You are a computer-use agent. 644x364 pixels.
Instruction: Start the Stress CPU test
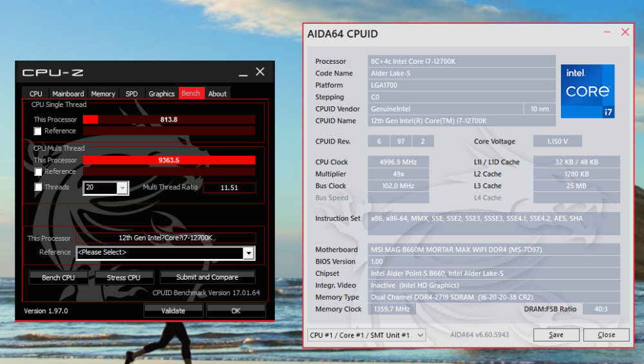tap(124, 278)
